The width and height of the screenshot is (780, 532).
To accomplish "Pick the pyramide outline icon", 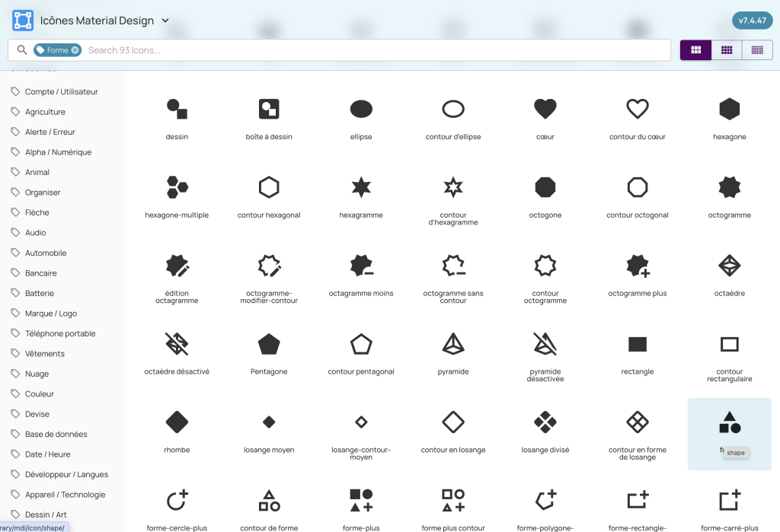I will [453, 344].
